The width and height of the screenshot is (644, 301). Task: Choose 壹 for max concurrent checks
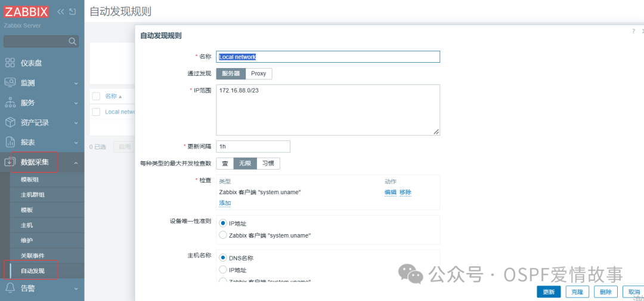tap(225, 164)
